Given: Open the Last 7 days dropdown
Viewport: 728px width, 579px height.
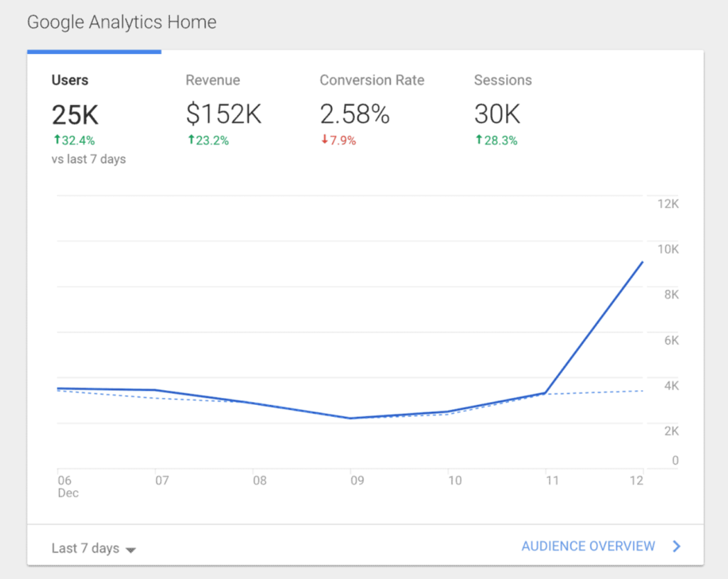Looking at the screenshot, I should 93,548.
